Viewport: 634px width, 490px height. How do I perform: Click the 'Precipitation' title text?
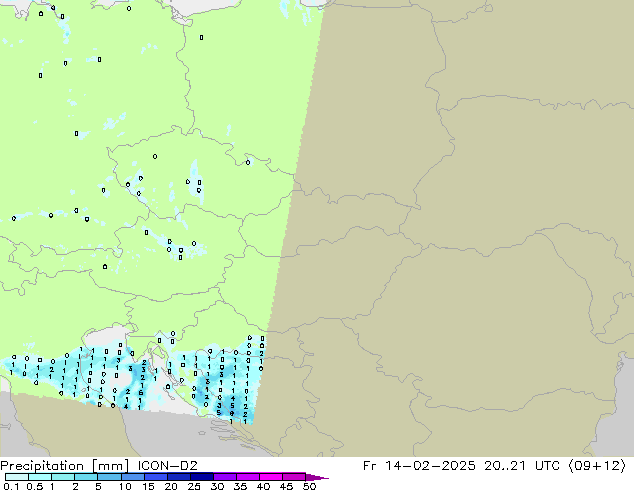point(42,466)
